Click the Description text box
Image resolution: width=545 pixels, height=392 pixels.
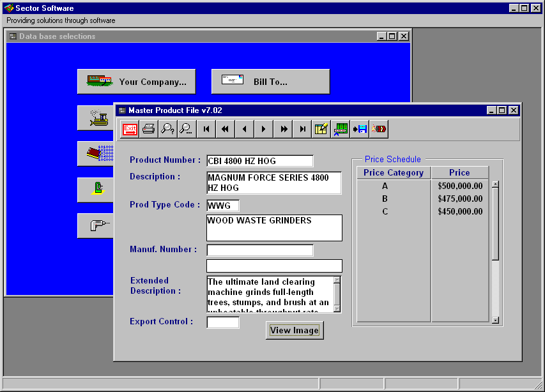(274, 183)
